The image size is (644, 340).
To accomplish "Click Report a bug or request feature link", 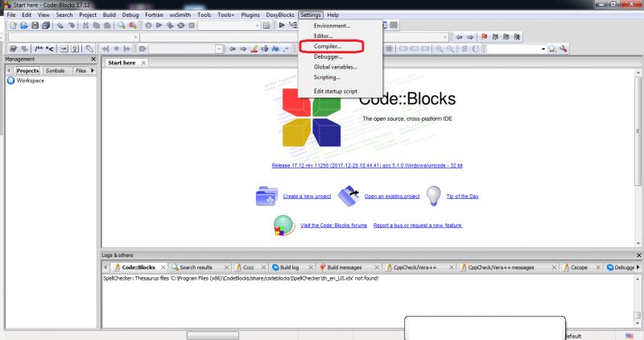I will pos(418,226).
